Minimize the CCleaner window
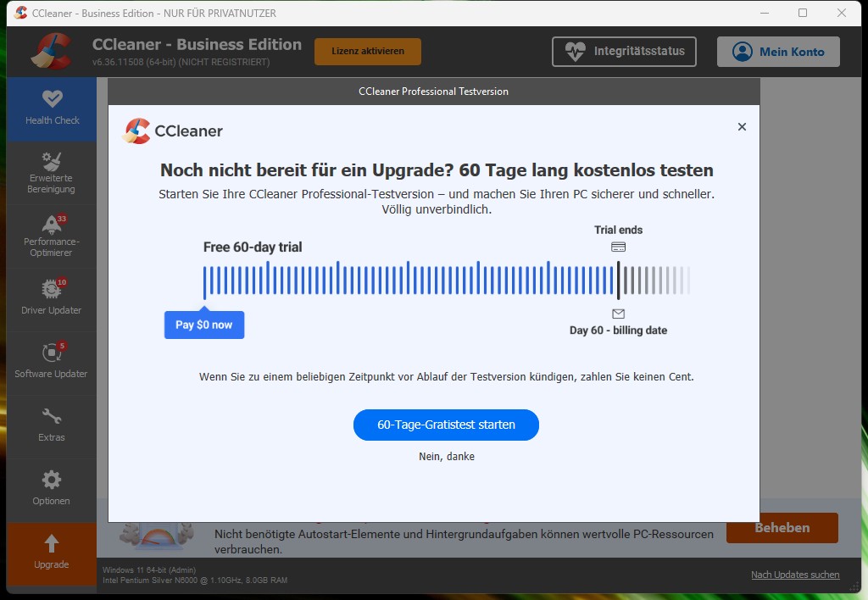 pyautogui.click(x=765, y=13)
